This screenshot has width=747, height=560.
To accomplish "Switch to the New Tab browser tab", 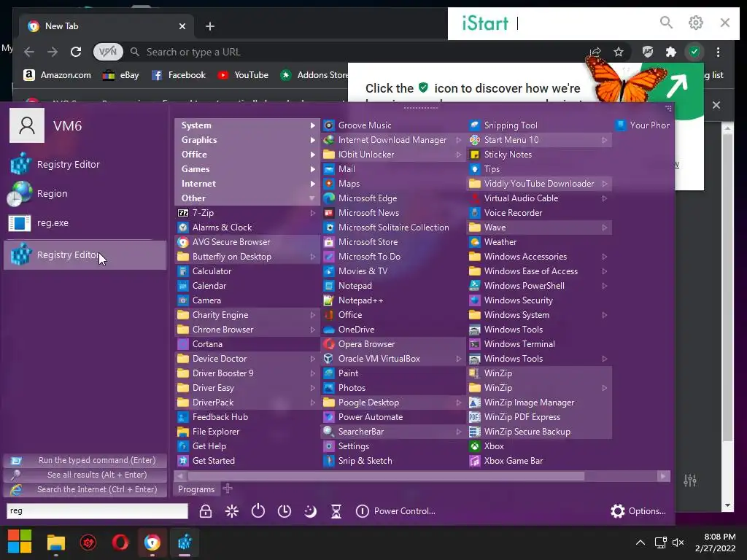I will pyautogui.click(x=106, y=26).
